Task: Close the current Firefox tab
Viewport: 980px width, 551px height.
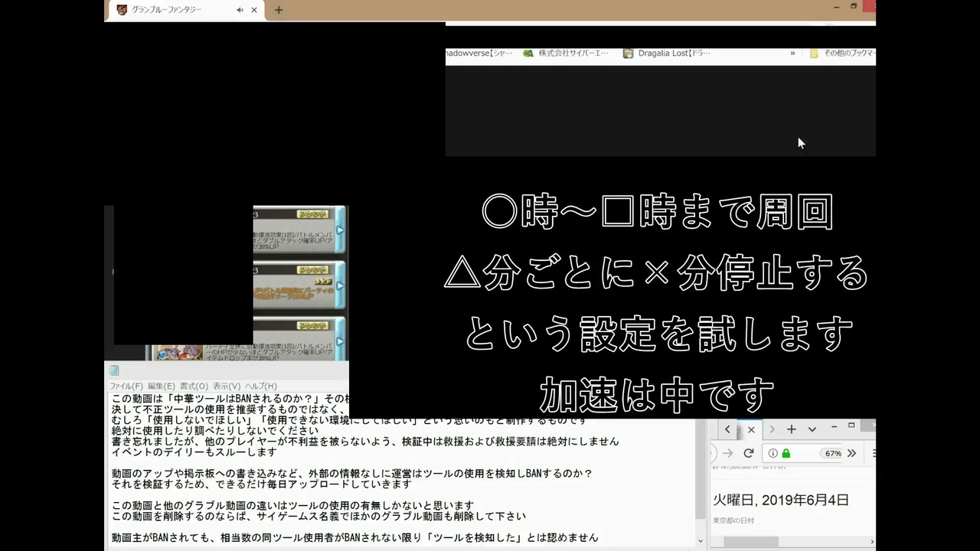Action: (751, 429)
